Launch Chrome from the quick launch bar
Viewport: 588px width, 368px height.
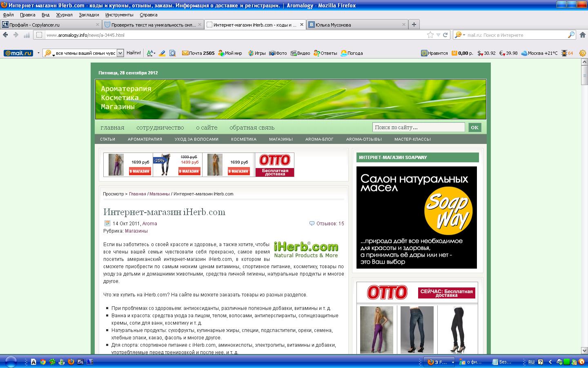(43, 362)
